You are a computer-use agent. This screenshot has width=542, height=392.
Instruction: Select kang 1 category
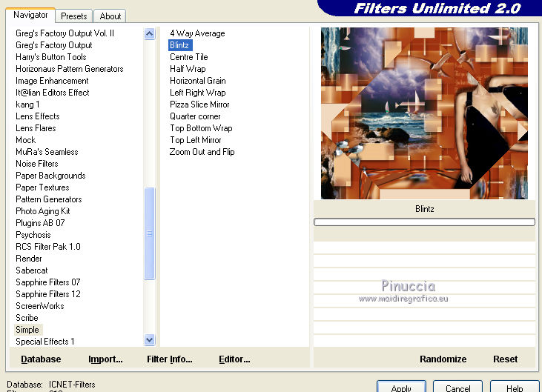(x=27, y=104)
